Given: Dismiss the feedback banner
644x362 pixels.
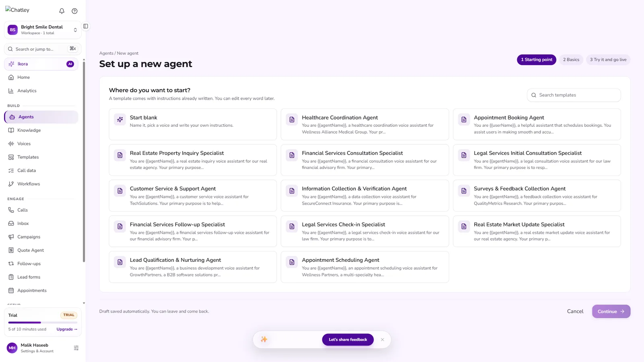Looking at the screenshot, I should 382,340.
